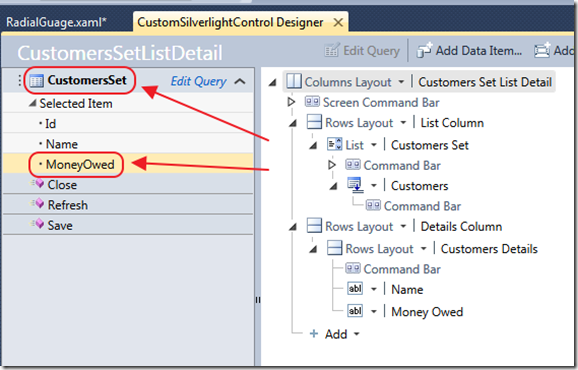Select the Customers Details label
The image size is (578, 370).
pos(489,249)
